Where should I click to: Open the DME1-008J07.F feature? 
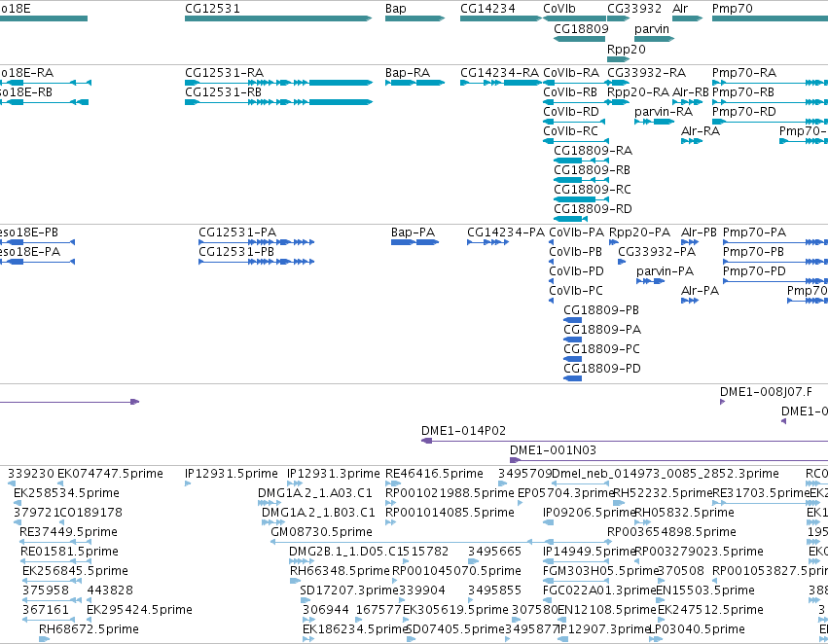(722, 402)
